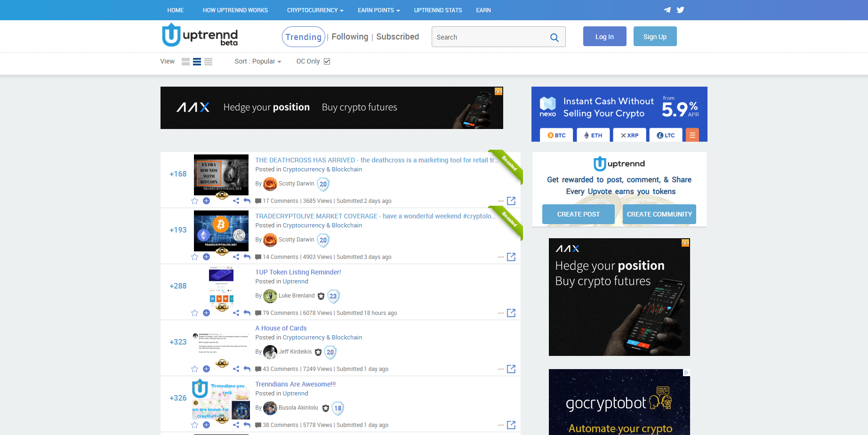Open the TRADECRYPTOLIVE post thumbnail

pos(221,231)
